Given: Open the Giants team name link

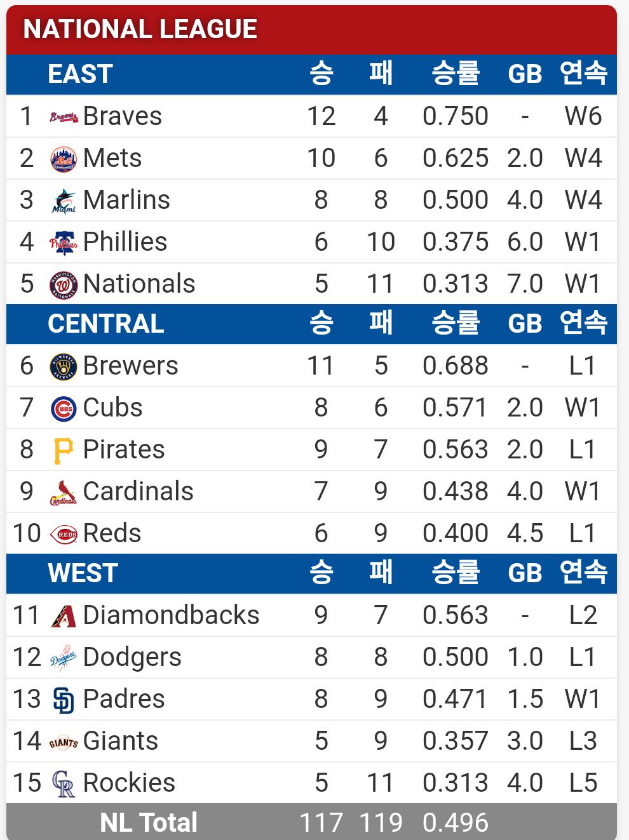Looking at the screenshot, I should [x=121, y=741].
